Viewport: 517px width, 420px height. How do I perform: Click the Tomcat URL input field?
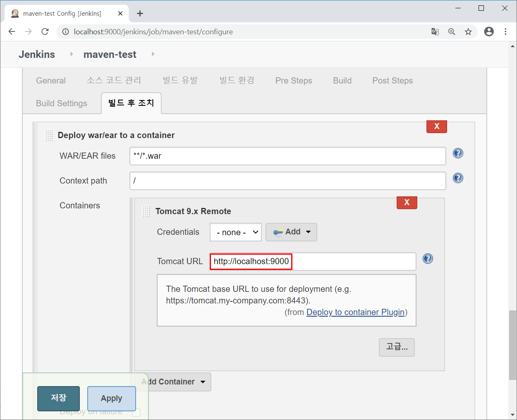313,261
